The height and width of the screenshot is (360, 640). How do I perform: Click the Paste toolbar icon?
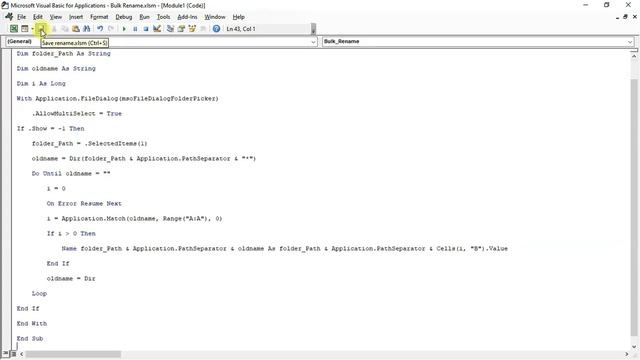click(x=76, y=29)
